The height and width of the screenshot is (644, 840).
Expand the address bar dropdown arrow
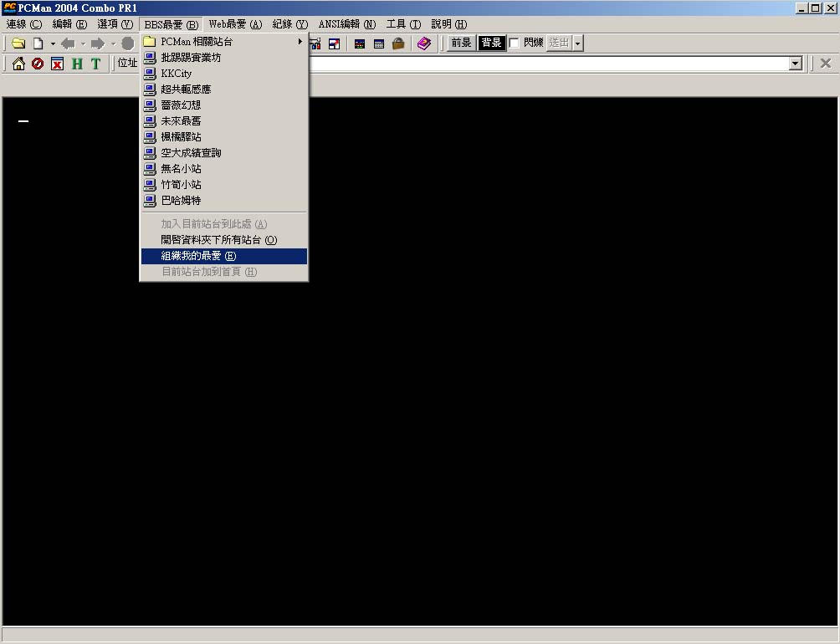795,64
